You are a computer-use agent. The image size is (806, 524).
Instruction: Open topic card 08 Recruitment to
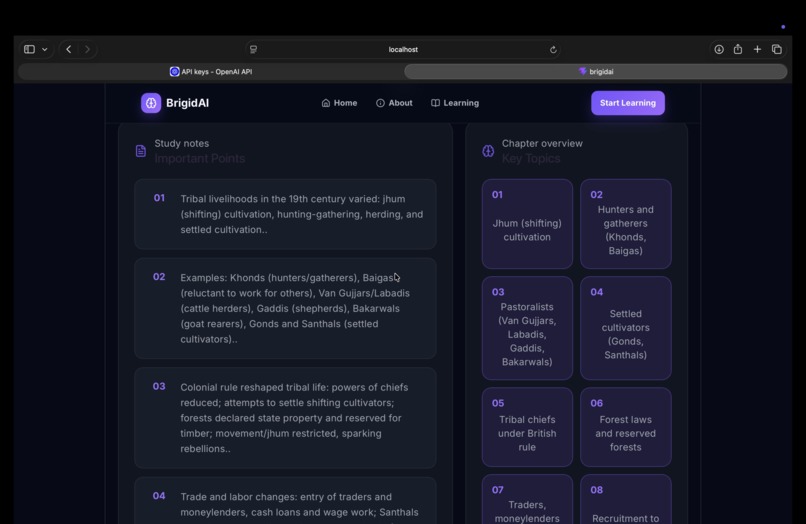(626, 499)
